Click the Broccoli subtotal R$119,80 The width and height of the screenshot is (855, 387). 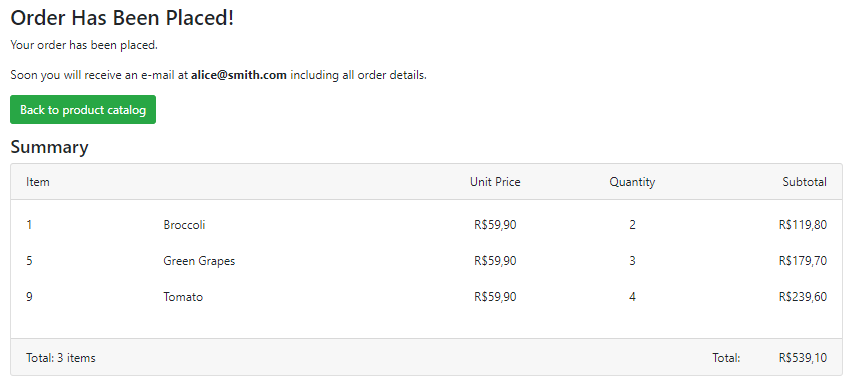(803, 225)
